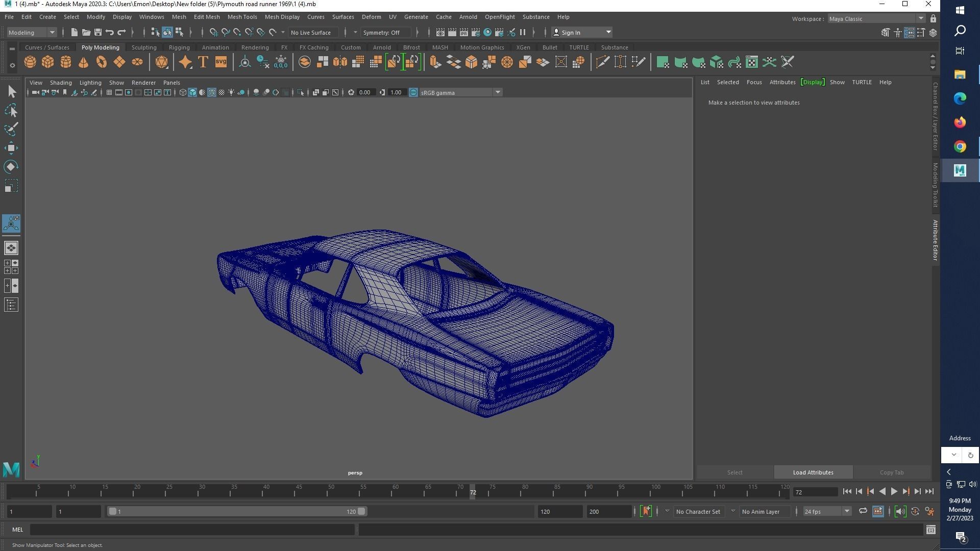Create a polygon torus from the shelf

(x=102, y=62)
